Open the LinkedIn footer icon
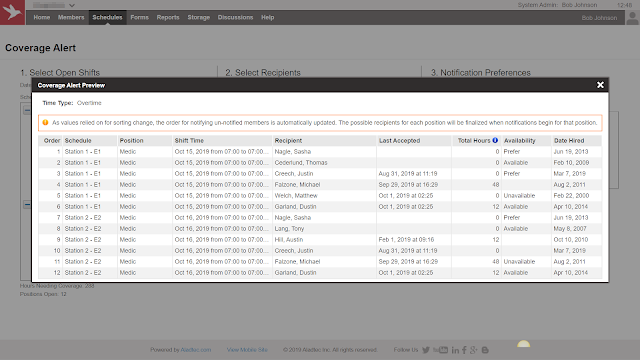The image size is (640, 360). tap(455, 350)
